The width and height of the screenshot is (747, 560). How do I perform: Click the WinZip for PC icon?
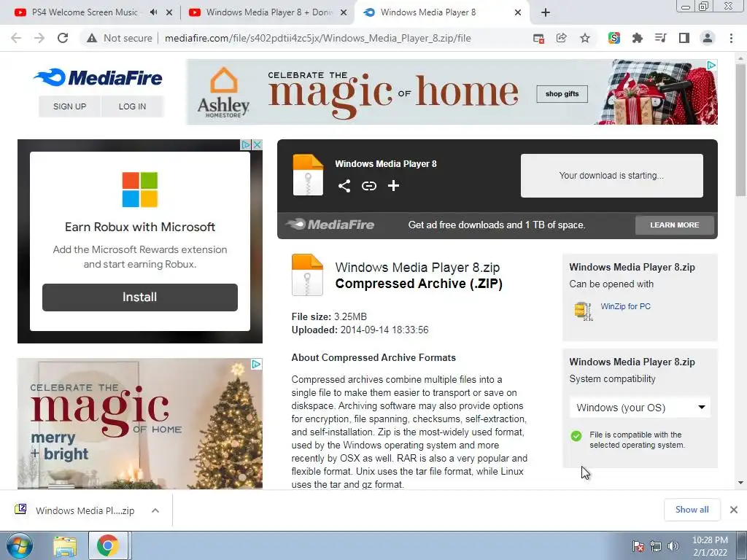(x=583, y=311)
